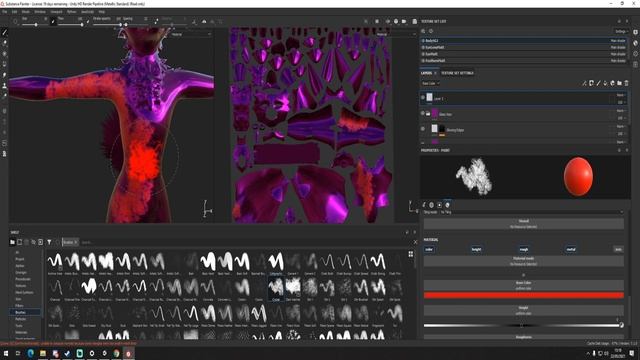The image size is (640, 360).
Task: Open the Help menu
Action: point(102,12)
